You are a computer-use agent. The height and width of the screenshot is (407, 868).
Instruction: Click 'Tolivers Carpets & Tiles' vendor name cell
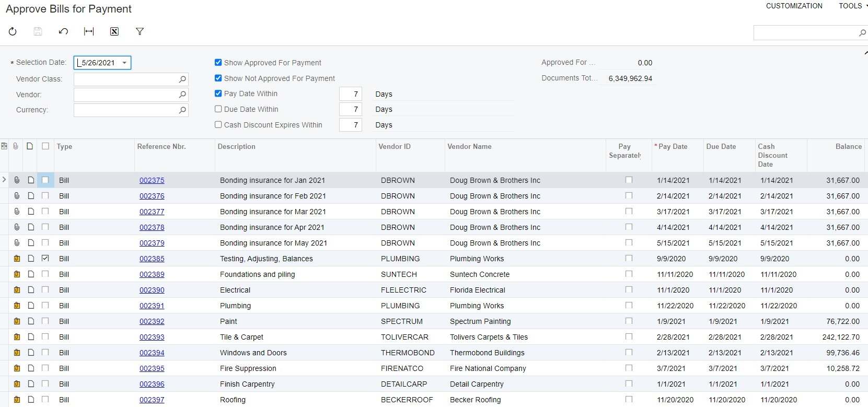[525, 337]
